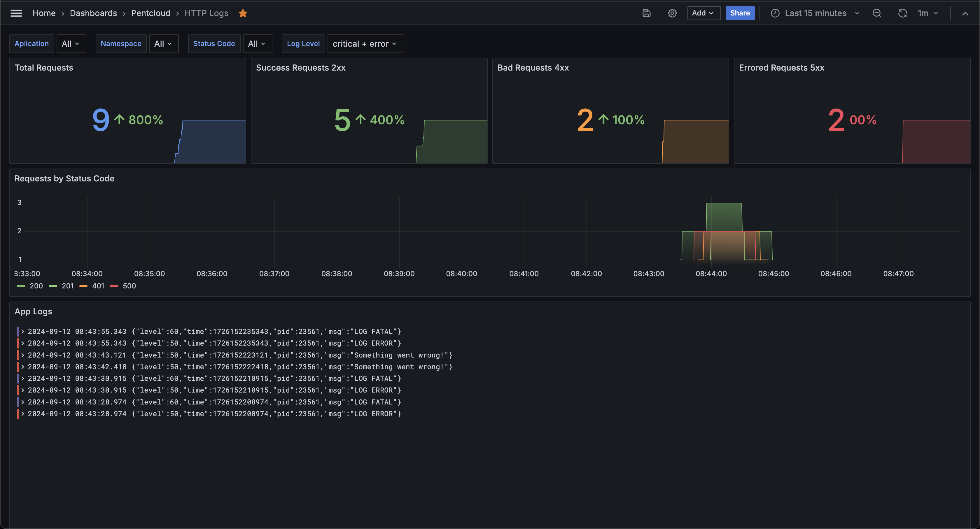The height and width of the screenshot is (529, 980).
Task: Refresh the dashboard
Action: tap(902, 13)
